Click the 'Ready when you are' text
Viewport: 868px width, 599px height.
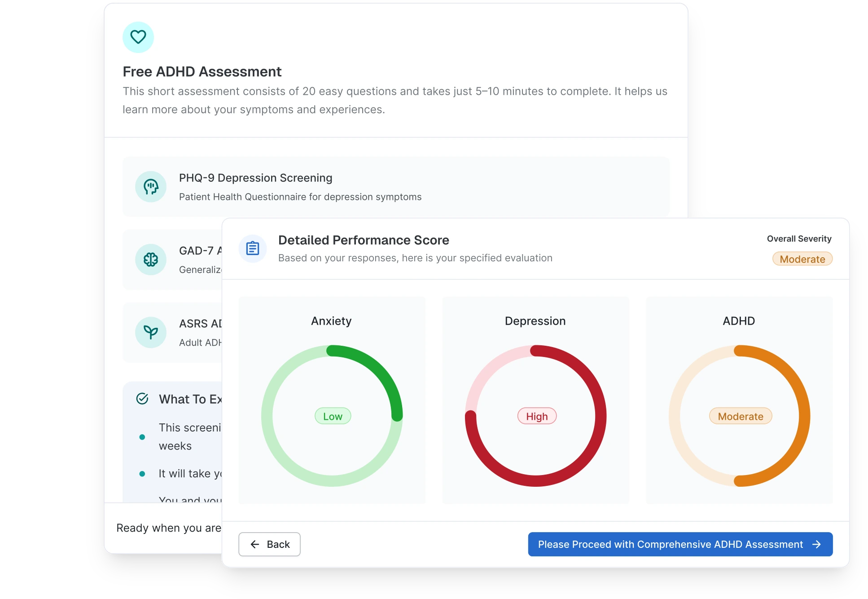pos(169,528)
